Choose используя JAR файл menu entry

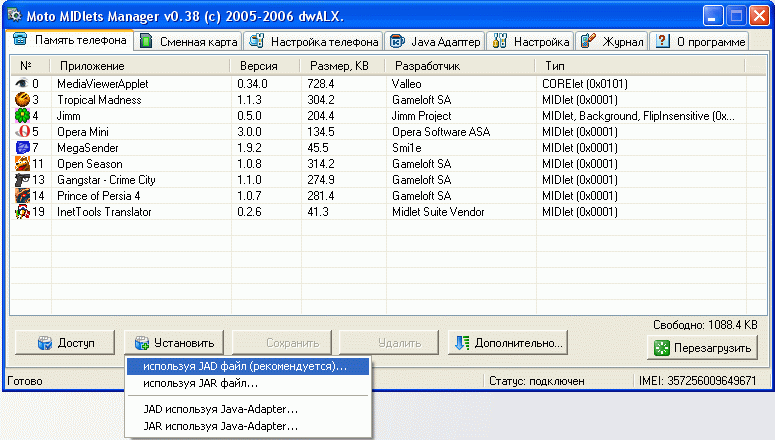(248, 383)
